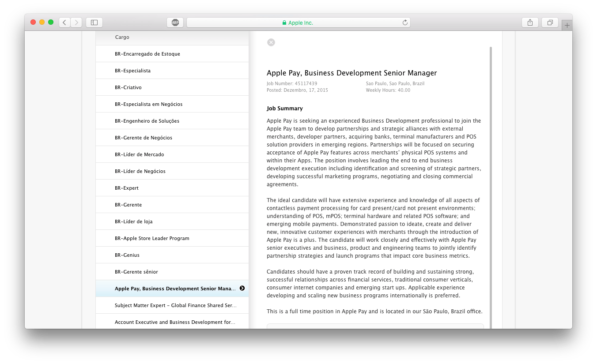Show all tabs overview icon
This screenshot has width=597, height=364.
click(x=550, y=23)
